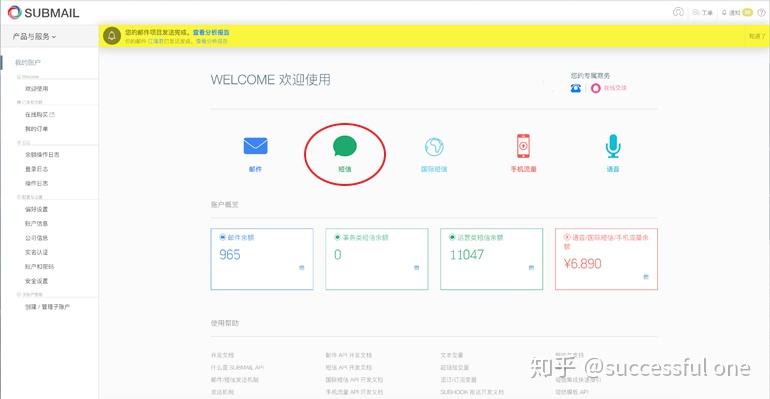Click small icon in the 0 balance card

416,267
